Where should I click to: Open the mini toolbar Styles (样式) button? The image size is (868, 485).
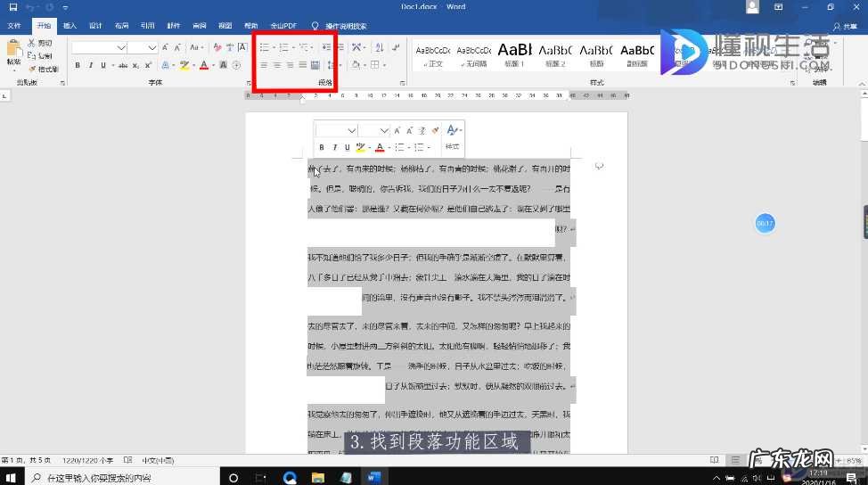coord(453,137)
